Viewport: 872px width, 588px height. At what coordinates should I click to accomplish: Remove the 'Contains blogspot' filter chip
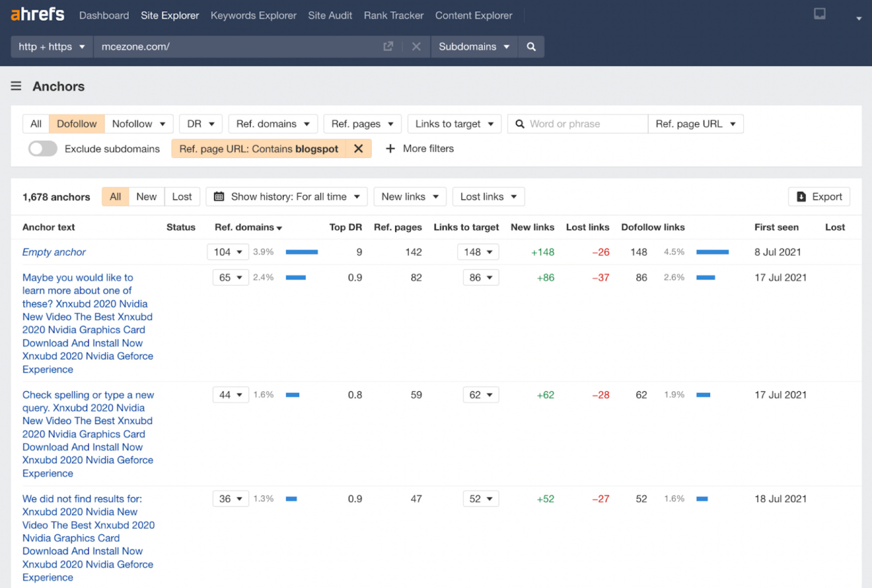(358, 148)
